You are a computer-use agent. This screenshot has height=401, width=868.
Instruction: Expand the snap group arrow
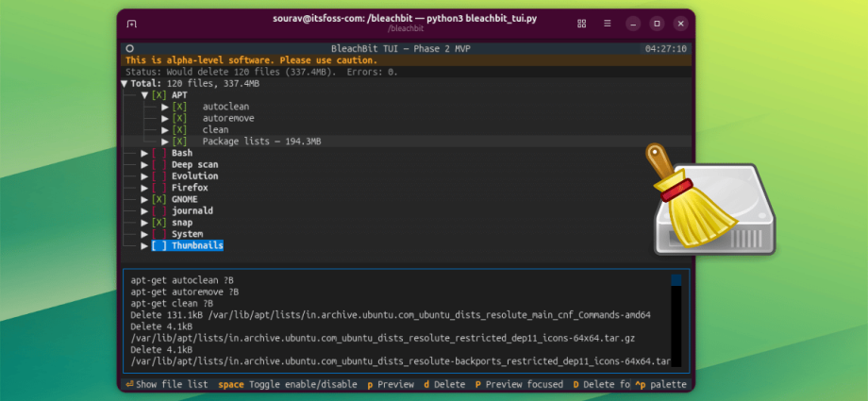tap(144, 223)
